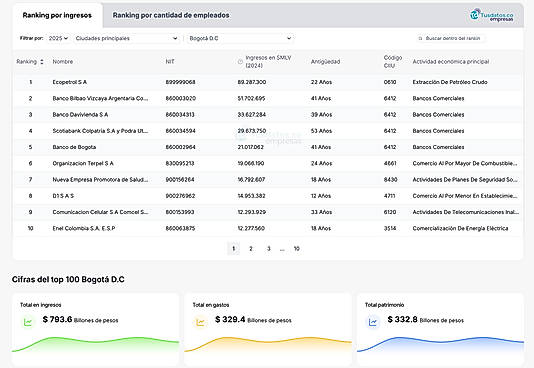Click the $ 793.6 billones total
Screen dimensions: 534x368
(x=80, y=320)
